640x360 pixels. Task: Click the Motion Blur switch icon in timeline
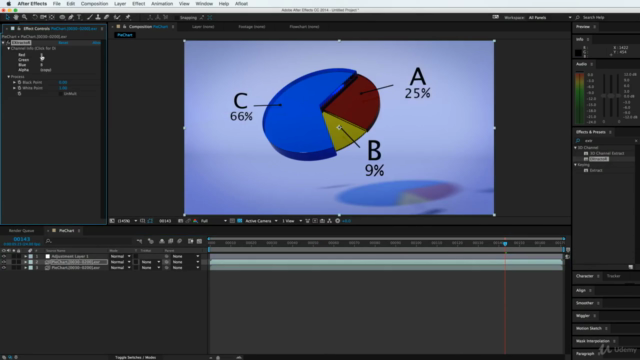[x=180, y=241]
